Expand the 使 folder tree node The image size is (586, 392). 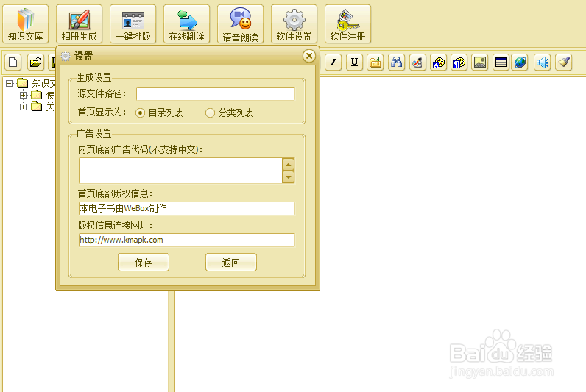(23, 95)
